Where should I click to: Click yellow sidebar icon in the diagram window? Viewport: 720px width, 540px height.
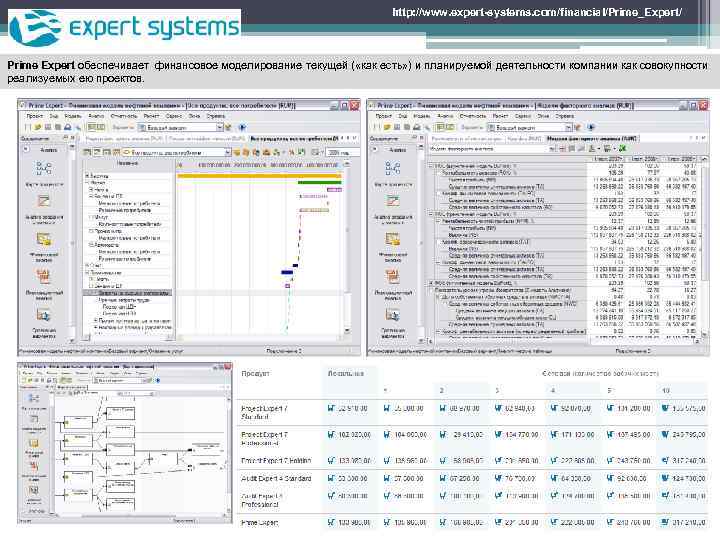[x=34, y=443]
